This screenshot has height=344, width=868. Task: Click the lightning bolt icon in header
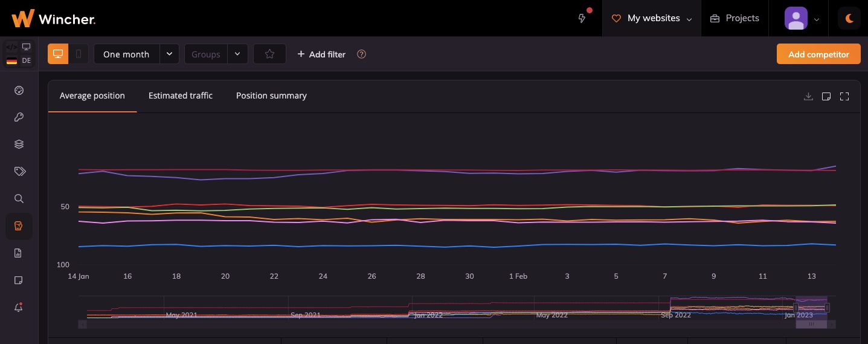[x=582, y=18]
